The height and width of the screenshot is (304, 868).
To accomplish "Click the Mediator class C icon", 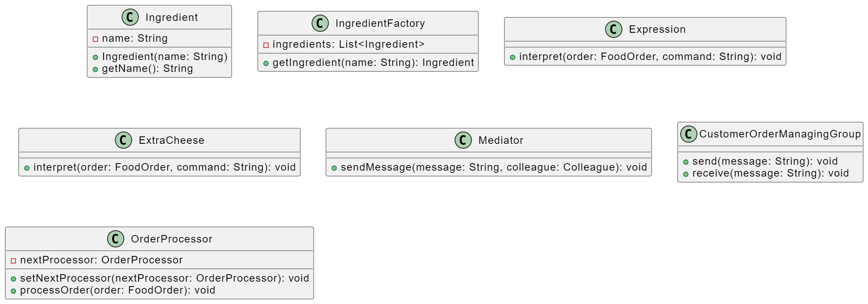I will pos(463,140).
